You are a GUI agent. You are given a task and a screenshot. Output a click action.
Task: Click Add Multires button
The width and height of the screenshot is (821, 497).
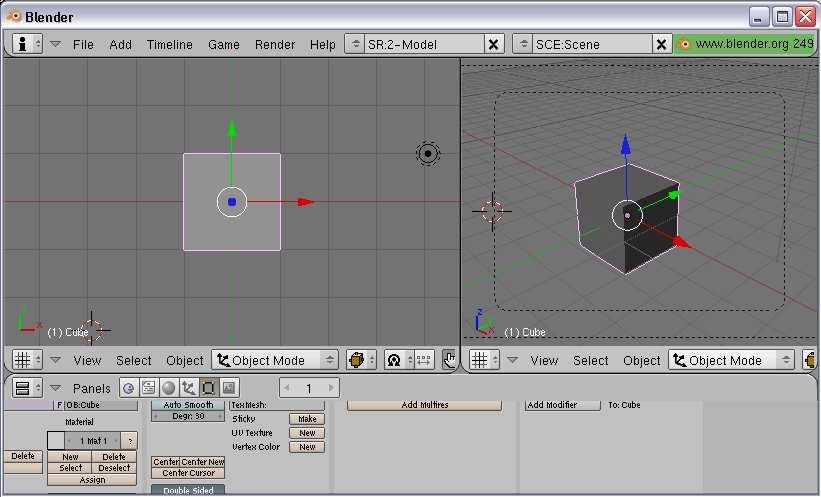[x=425, y=405]
